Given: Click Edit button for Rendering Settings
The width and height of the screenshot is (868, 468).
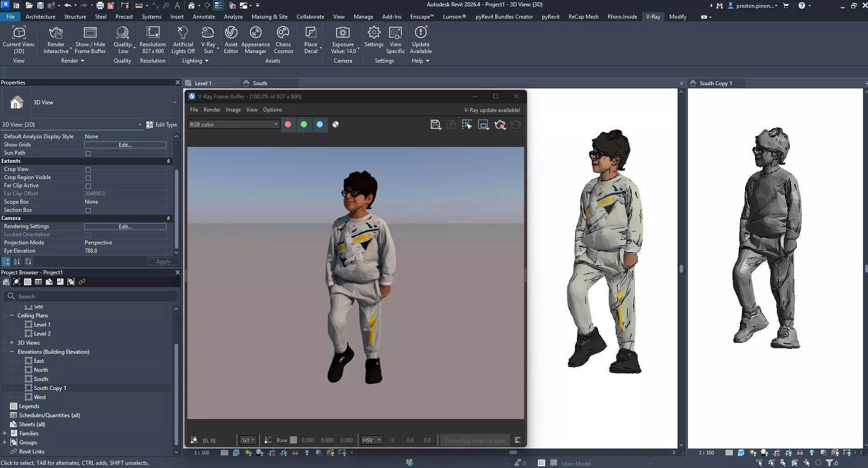Looking at the screenshot, I should (x=125, y=226).
